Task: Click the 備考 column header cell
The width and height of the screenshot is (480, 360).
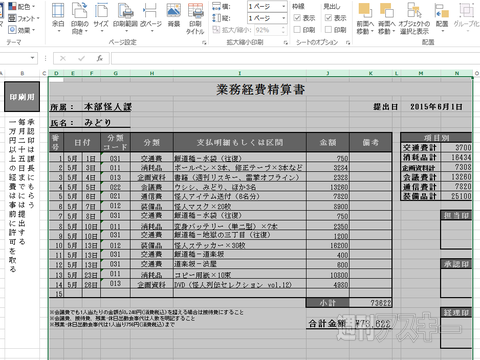Action: (370, 142)
